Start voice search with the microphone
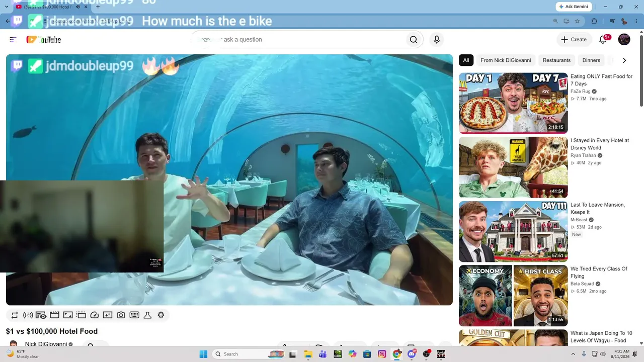Screen dimensions: 644x362 [437, 40]
